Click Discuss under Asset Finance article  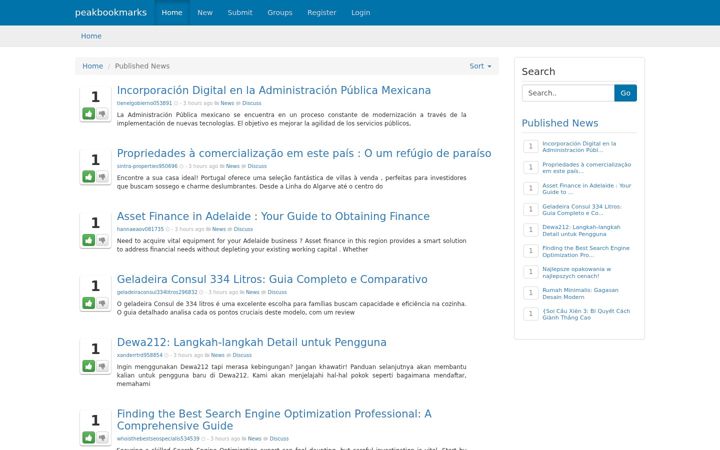[x=243, y=229]
